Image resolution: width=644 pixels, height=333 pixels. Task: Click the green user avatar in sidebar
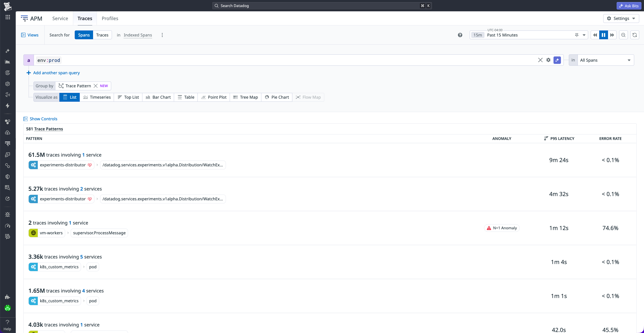8,308
